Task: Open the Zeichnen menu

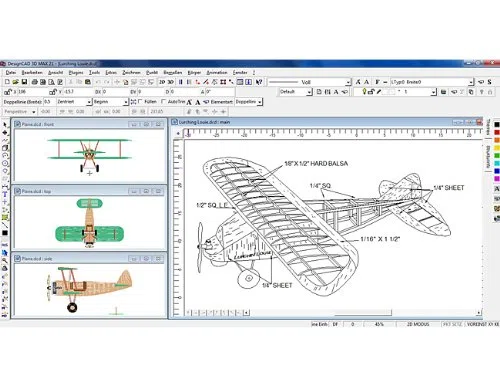Action: [x=131, y=72]
